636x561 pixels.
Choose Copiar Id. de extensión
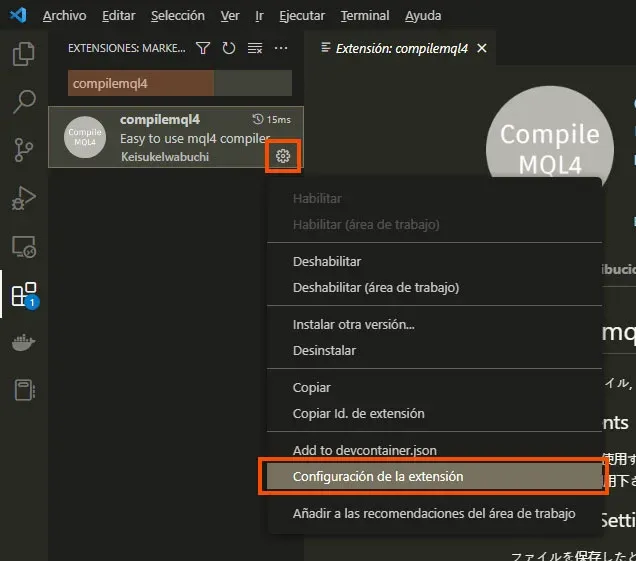click(x=434, y=413)
